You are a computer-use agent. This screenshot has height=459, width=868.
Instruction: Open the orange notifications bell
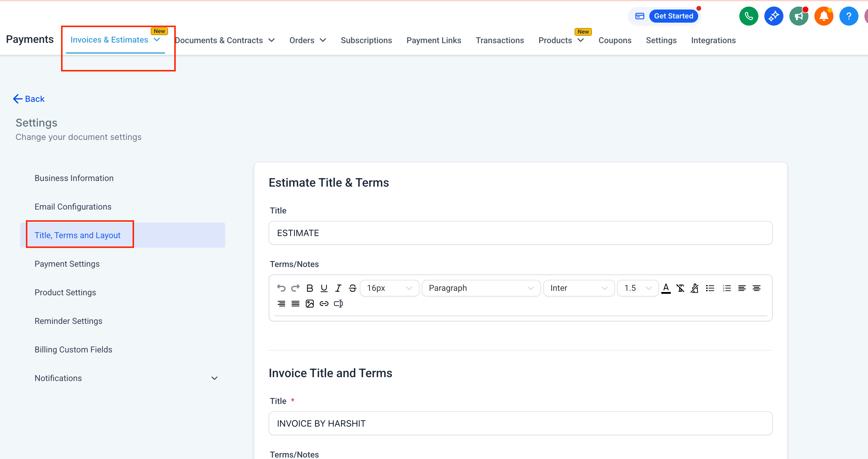point(824,16)
